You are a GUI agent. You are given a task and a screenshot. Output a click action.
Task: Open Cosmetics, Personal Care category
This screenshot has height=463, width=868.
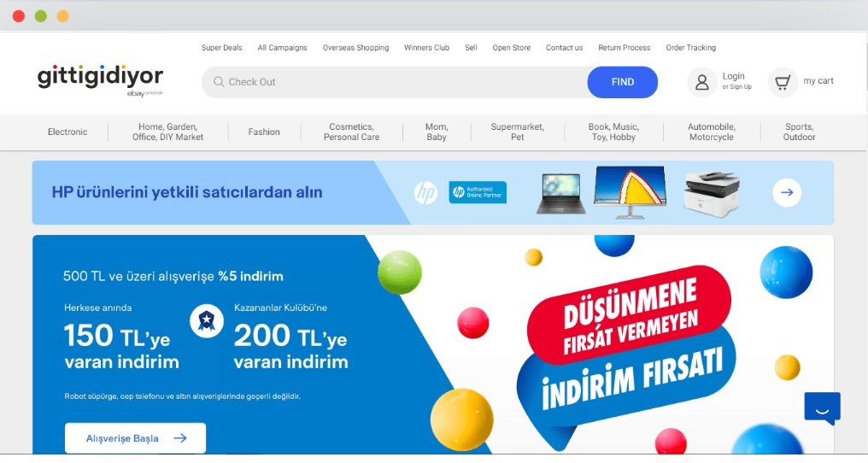(x=351, y=132)
